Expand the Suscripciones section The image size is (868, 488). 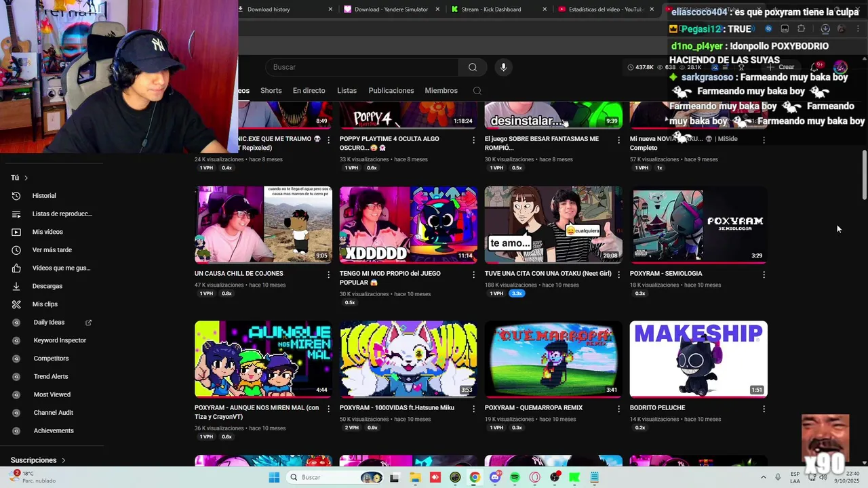tap(37, 460)
